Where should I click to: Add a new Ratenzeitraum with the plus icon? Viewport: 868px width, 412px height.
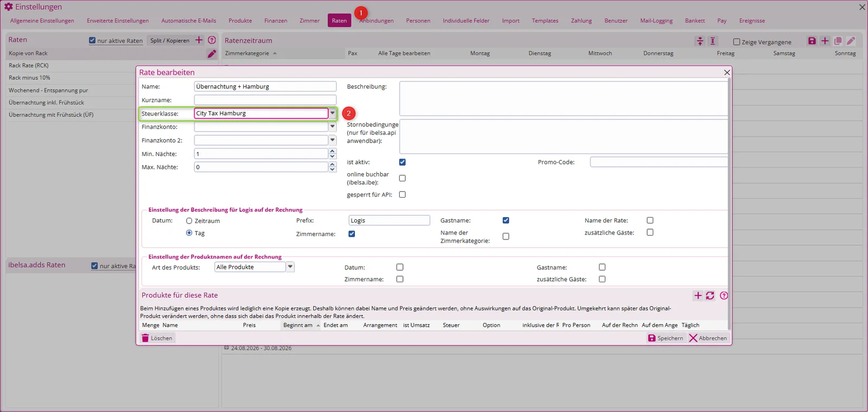click(825, 41)
